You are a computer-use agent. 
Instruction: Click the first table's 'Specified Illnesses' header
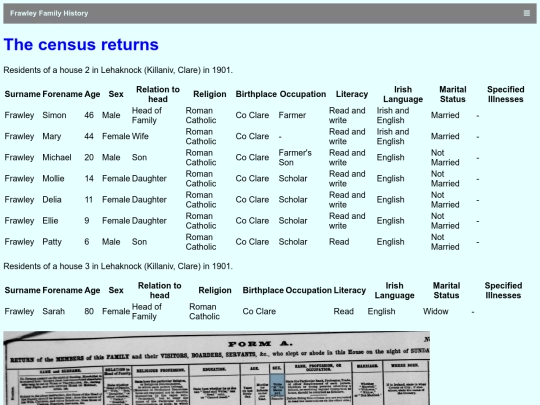506,94
